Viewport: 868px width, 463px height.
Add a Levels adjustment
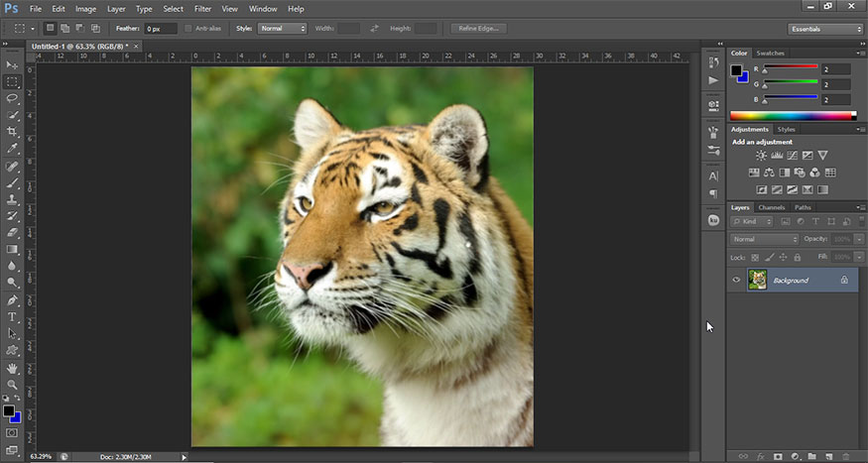[777, 156]
